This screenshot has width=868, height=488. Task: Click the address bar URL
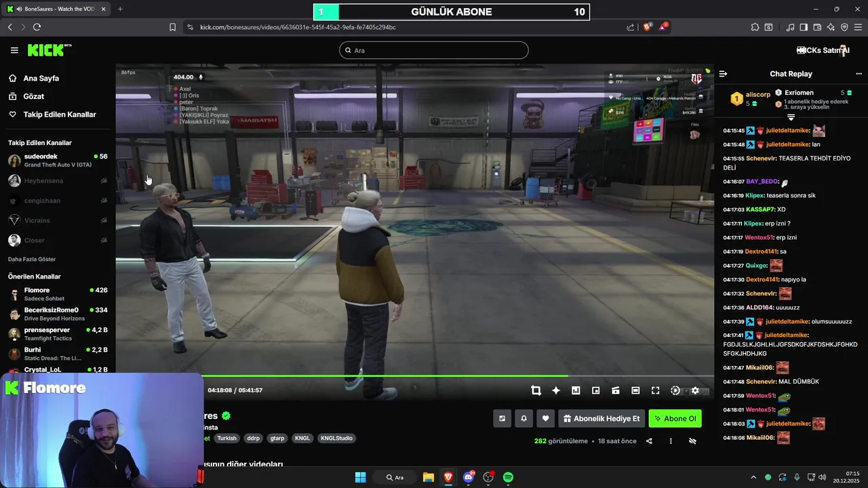click(x=298, y=27)
